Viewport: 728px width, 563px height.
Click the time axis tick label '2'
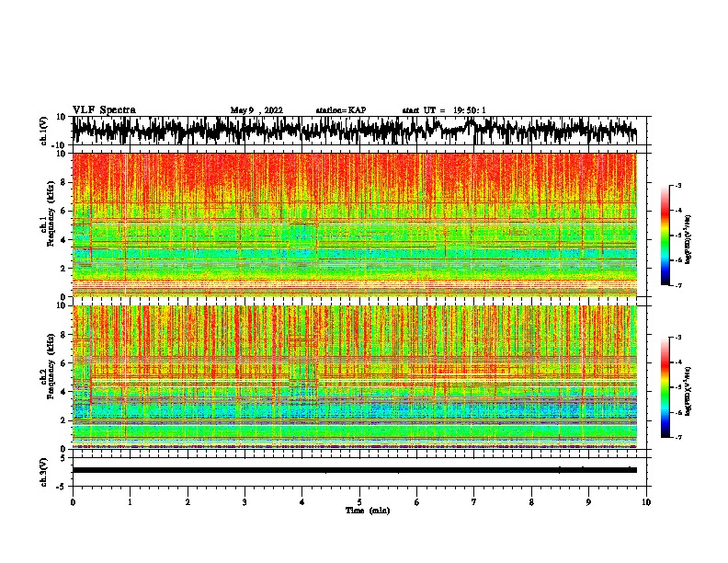[188, 502]
